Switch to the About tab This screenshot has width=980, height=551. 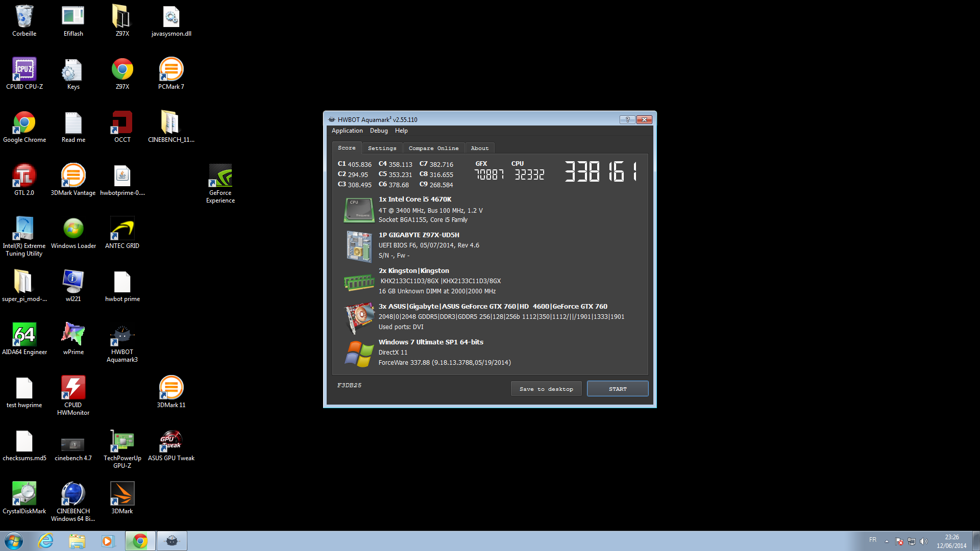[x=479, y=148]
